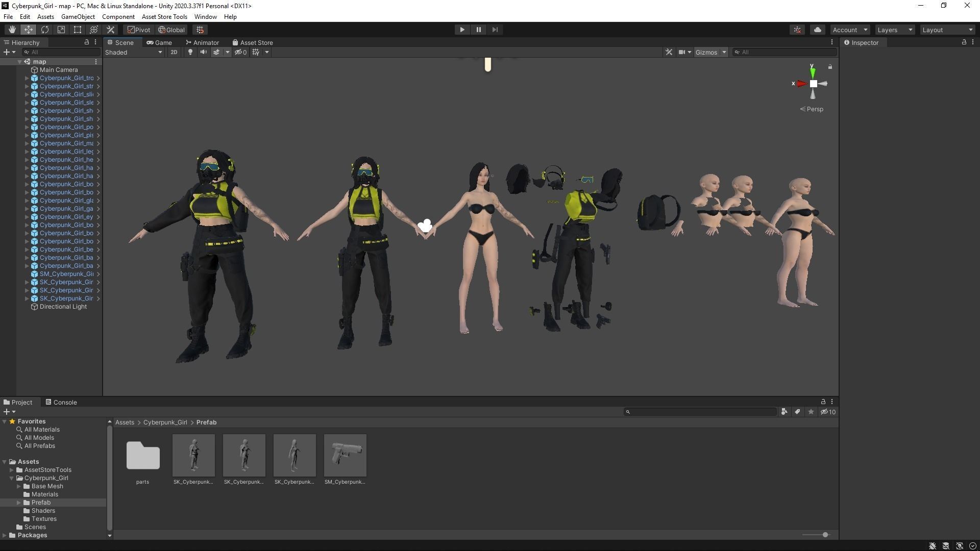Open scene camera settings
The width and height of the screenshot is (980, 551).
click(682, 52)
